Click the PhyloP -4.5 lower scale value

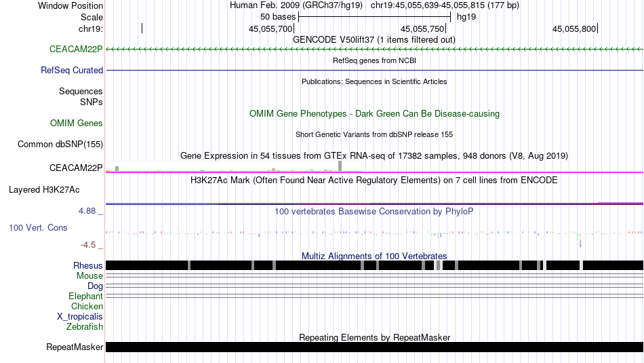coord(88,245)
